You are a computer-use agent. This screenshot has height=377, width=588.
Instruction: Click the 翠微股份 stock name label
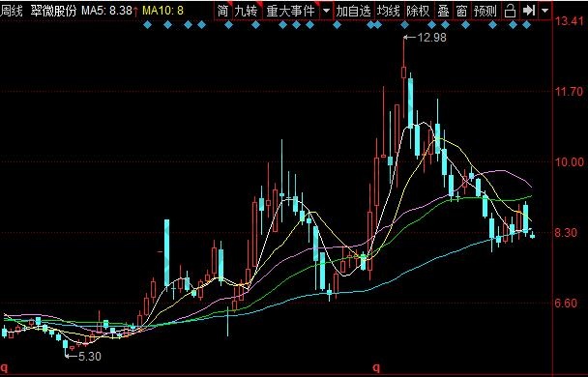click(x=53, y=11)
